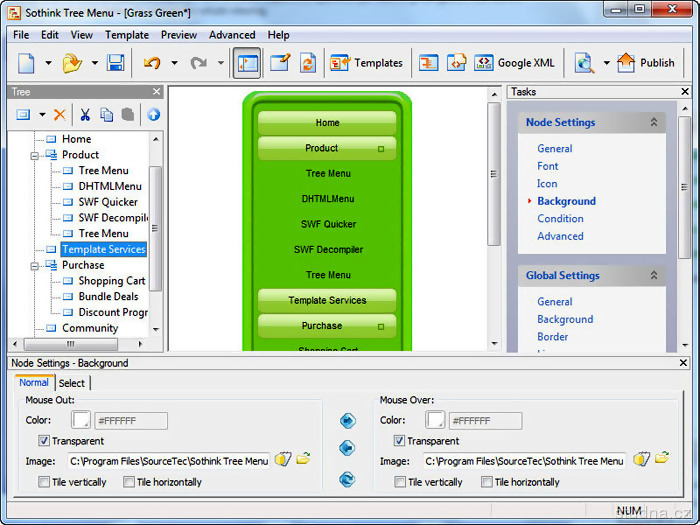700x525 pixels.
Task: Click the Undo arrow icon
Action: (152, 63)
